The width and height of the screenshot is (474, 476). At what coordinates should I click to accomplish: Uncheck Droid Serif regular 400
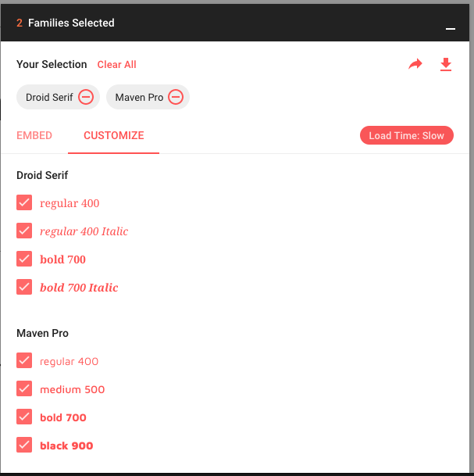(x=24, y=203)
